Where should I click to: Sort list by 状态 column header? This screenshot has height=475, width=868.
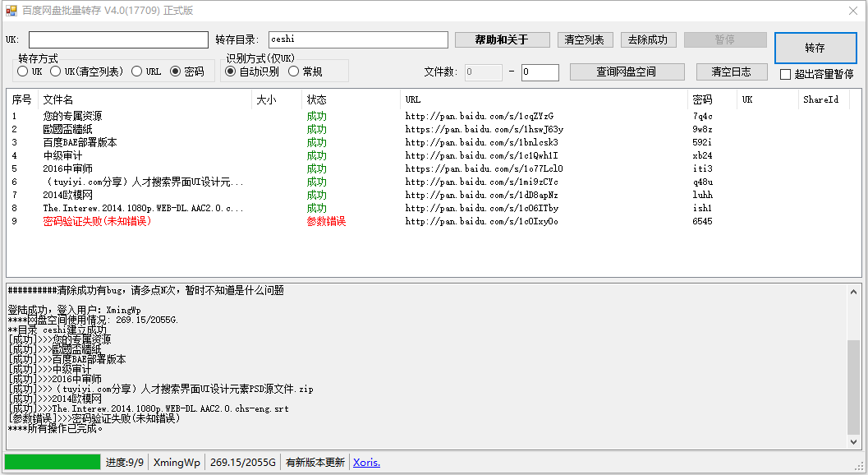316,99
